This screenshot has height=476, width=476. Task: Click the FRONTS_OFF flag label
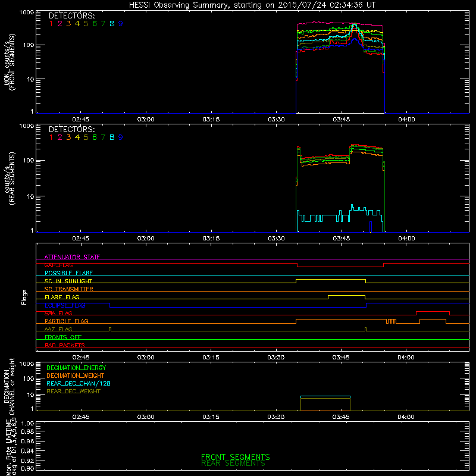pos(63,337)
